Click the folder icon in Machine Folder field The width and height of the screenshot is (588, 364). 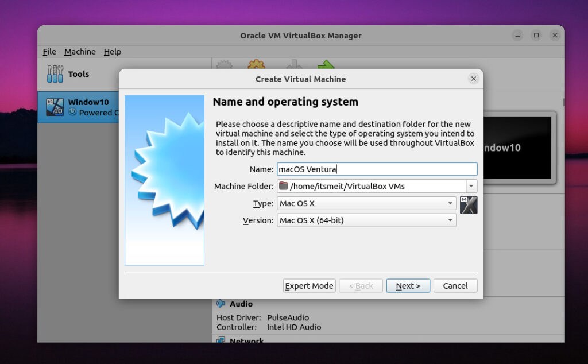click(x=284, y=185)
